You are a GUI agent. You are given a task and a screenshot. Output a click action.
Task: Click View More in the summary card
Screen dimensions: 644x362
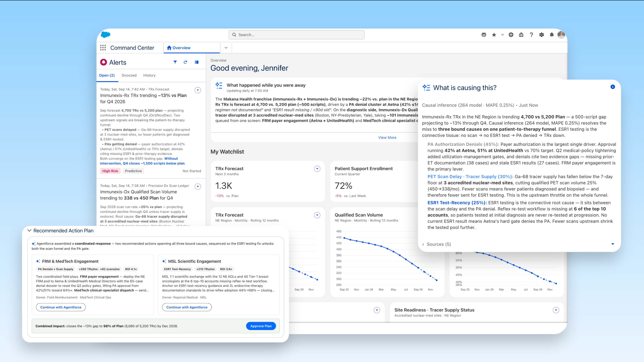387,137
